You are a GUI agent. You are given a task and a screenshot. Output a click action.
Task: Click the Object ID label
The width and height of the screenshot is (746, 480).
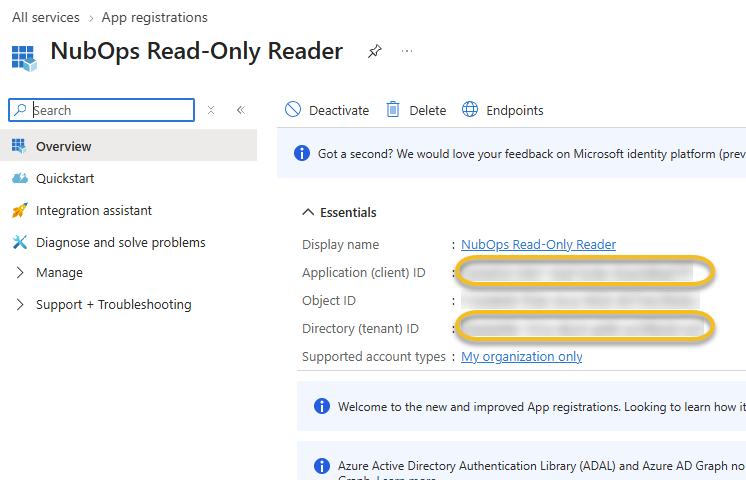click(x=329, y=301)
